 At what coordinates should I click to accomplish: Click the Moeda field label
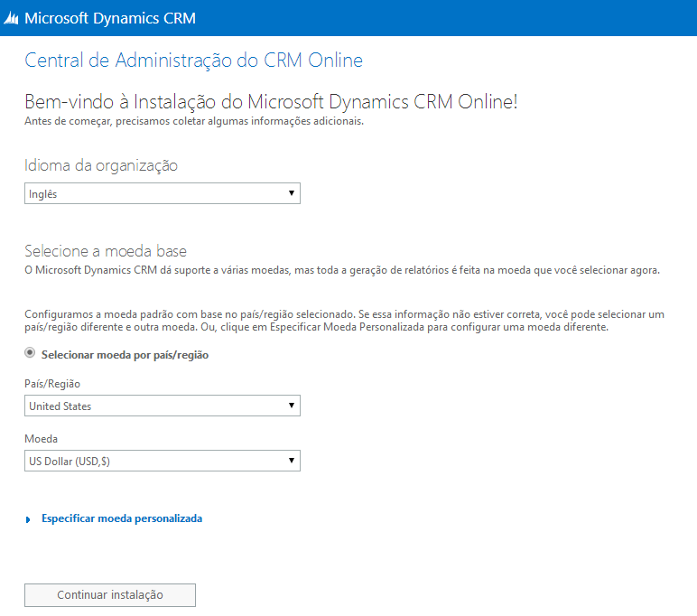(42, 439)
